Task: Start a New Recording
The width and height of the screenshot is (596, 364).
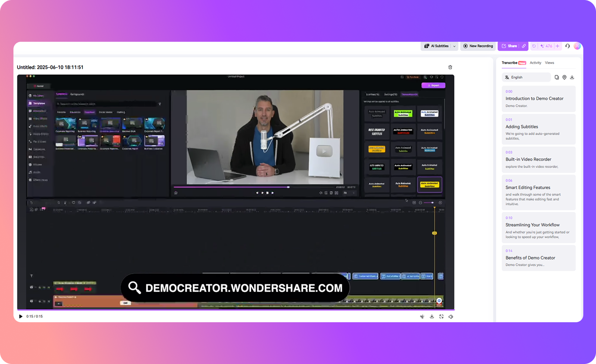Action: click(478, 46)
